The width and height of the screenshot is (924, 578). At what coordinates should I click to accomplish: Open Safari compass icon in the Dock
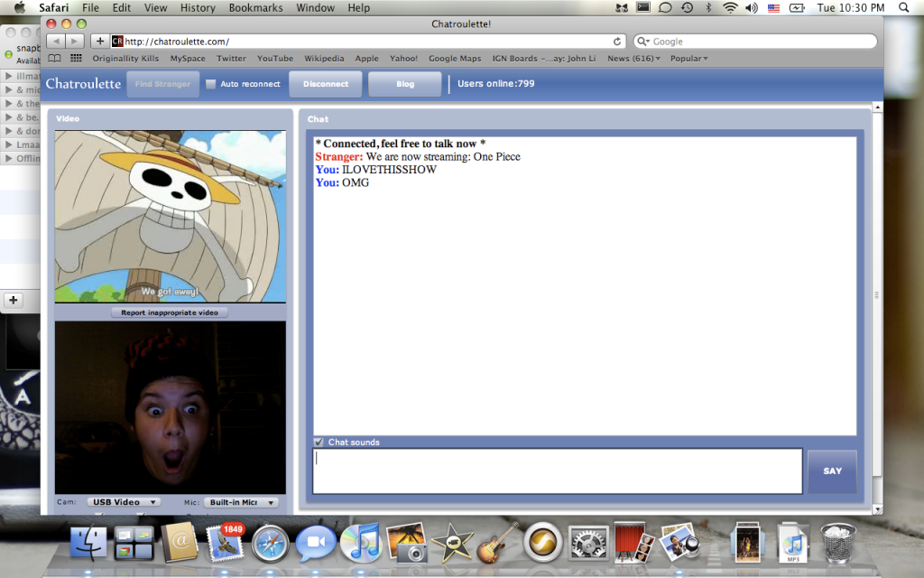[271, 543]
